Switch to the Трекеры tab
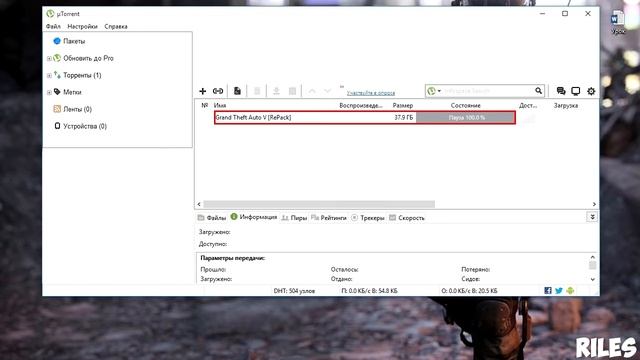Image resolution: width=640 pixels, height=360 pixels. coord(368,218)
